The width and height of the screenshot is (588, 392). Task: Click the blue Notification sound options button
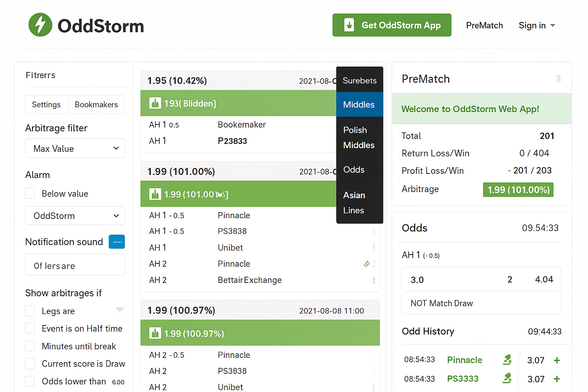click(117, 242)
